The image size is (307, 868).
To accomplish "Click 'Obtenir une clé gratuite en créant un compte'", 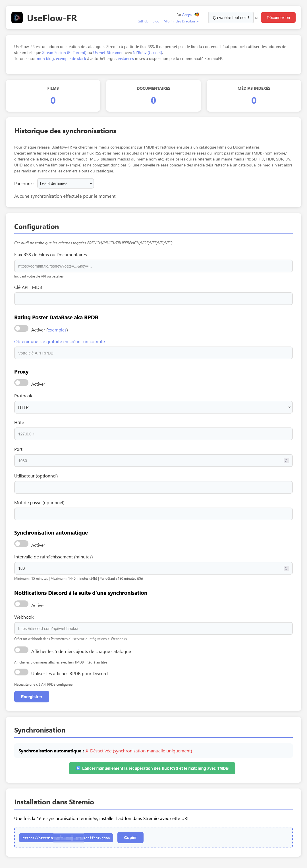I will (59, 341).
